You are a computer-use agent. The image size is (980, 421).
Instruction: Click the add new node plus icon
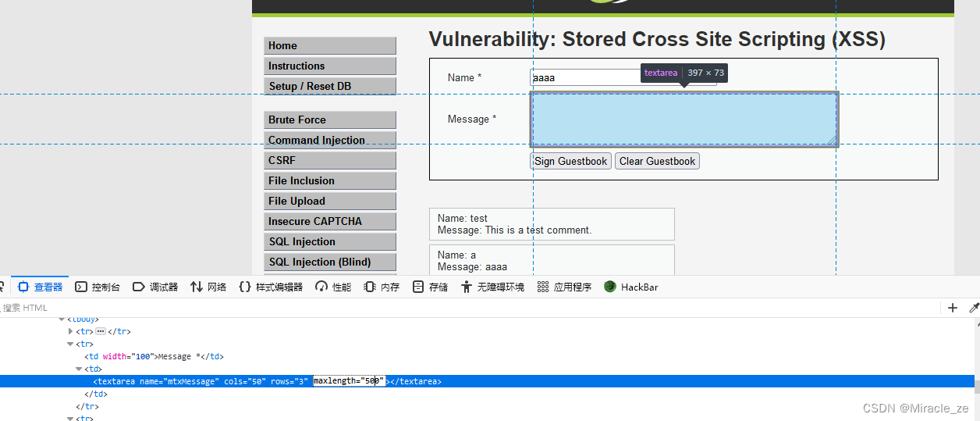[x=953, y=308]
